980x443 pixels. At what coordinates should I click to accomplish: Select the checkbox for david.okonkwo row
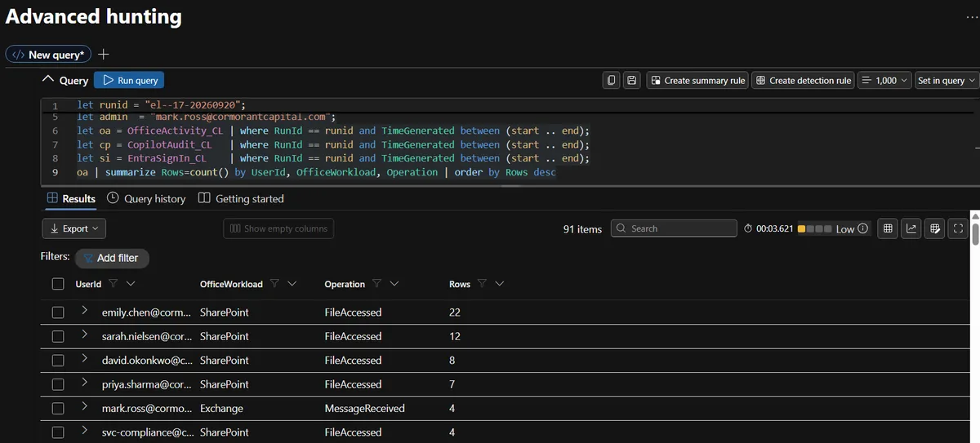click(58, 360)
